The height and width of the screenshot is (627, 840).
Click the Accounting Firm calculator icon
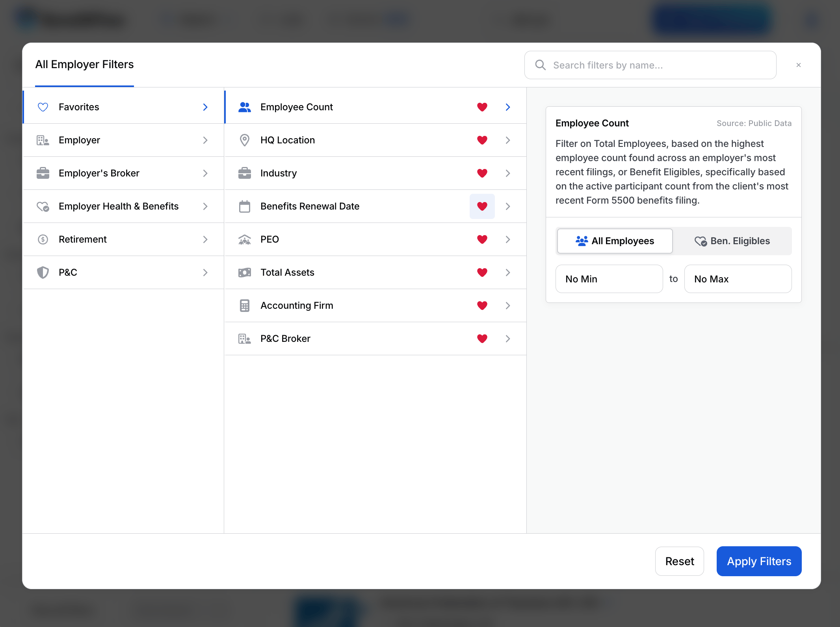(x=245, y=306)
